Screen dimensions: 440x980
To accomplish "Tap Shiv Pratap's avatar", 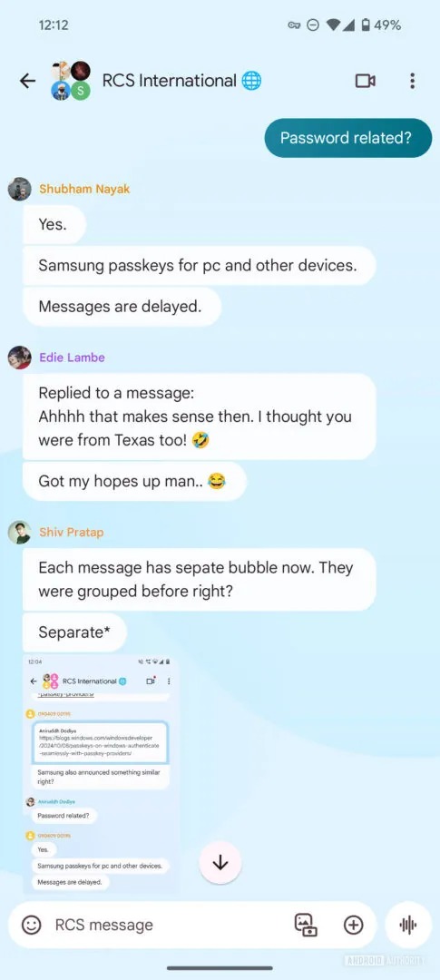I will pyautogui.click(x=19, y=533).
